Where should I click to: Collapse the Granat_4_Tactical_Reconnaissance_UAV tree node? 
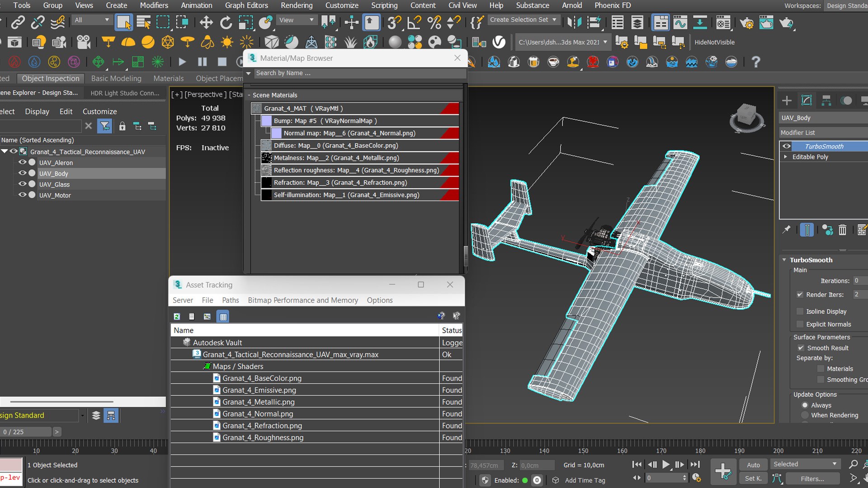(x=5, y=151)
